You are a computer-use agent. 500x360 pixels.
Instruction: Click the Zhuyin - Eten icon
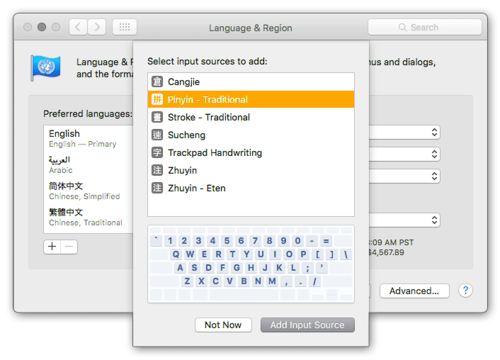(157, 188)
